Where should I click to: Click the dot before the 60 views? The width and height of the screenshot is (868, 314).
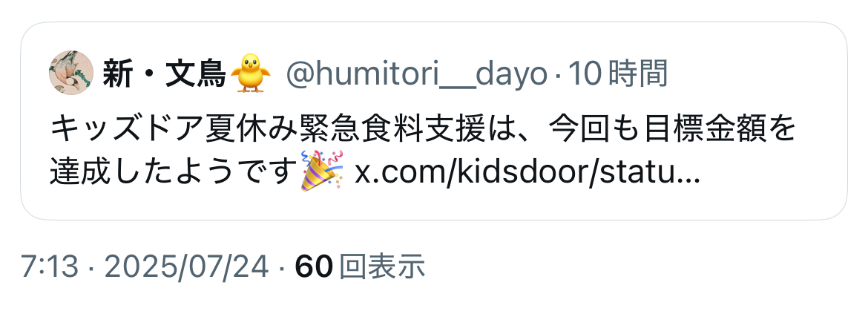pos(282,268)
